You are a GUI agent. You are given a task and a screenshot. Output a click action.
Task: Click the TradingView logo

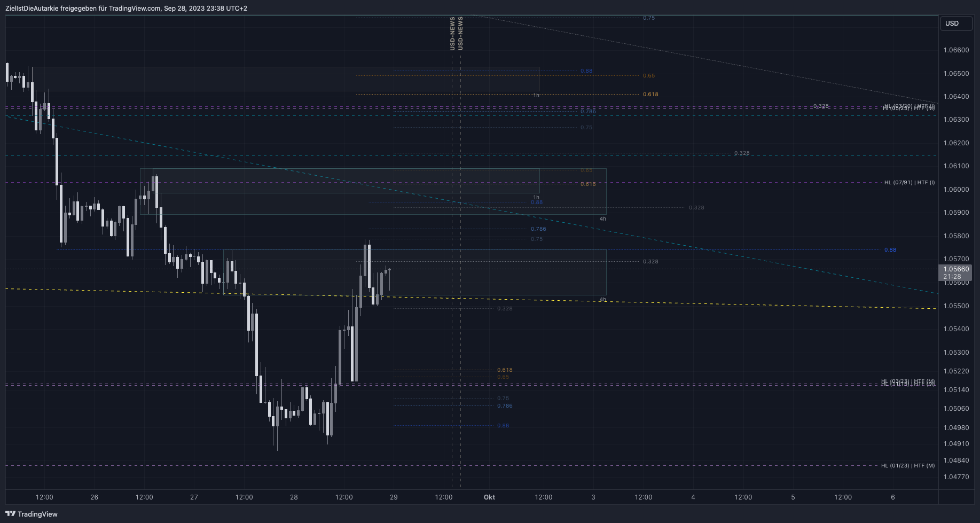pos(32,514)
